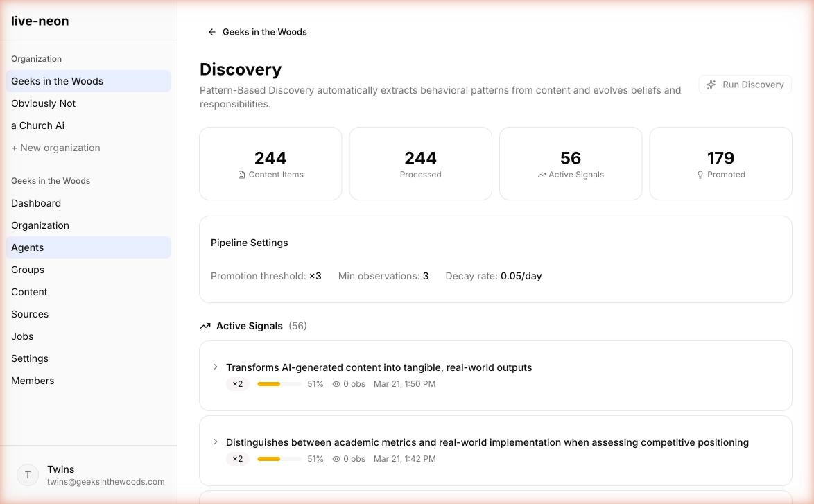Image resolution: width=814 pixels, height=504 pixels.
Task: Click the eye icon on the Distinguishes between academic signal
Action: point(336,459)
